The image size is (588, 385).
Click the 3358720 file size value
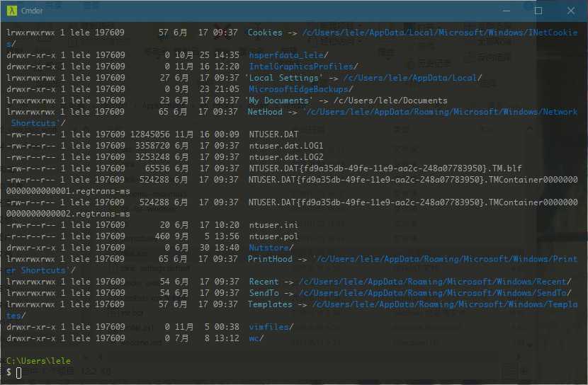(152, 146)
